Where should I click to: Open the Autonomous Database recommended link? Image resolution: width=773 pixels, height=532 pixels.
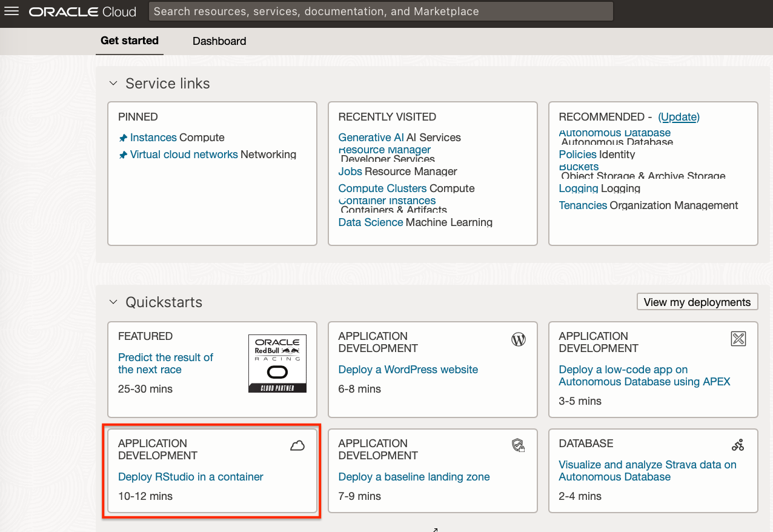click(615, 133)
